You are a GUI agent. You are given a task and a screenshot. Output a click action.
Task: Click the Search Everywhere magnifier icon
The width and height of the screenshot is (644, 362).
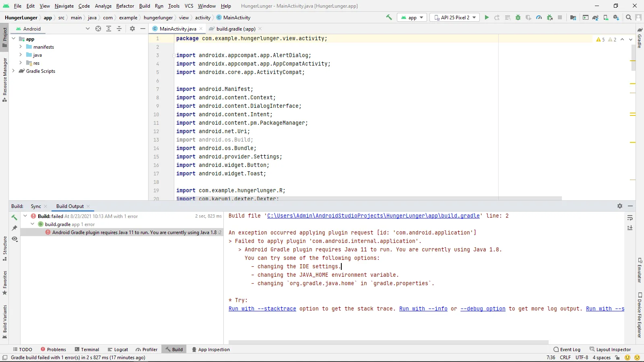tap(629, 17)
